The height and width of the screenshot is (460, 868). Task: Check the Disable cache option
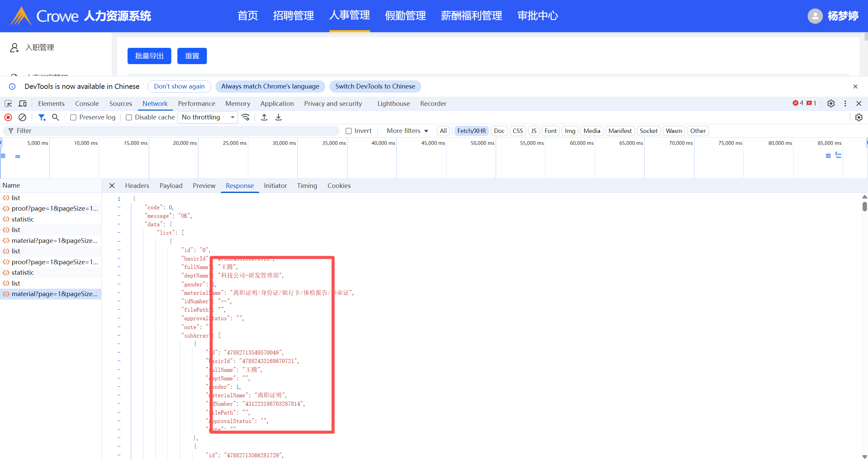coord(129,117)
